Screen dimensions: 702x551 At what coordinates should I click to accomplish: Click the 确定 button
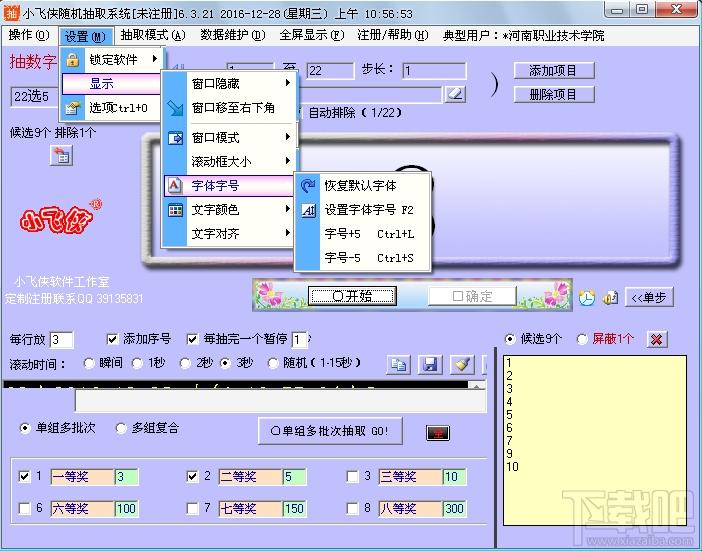tap(472, 296)
